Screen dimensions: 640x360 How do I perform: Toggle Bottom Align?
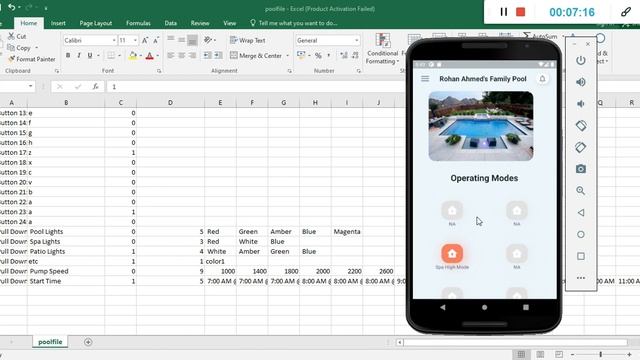(192, 40)
